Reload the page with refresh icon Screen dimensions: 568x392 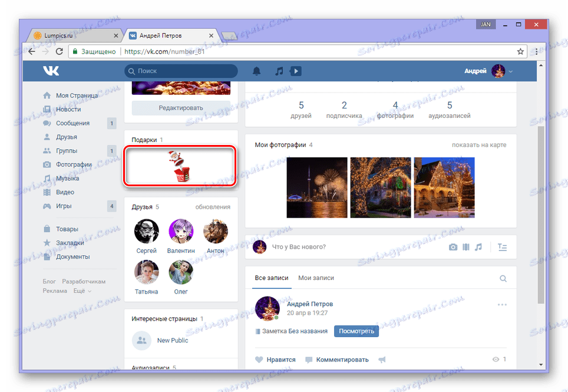pyautogui.click(x=59, y=51)
